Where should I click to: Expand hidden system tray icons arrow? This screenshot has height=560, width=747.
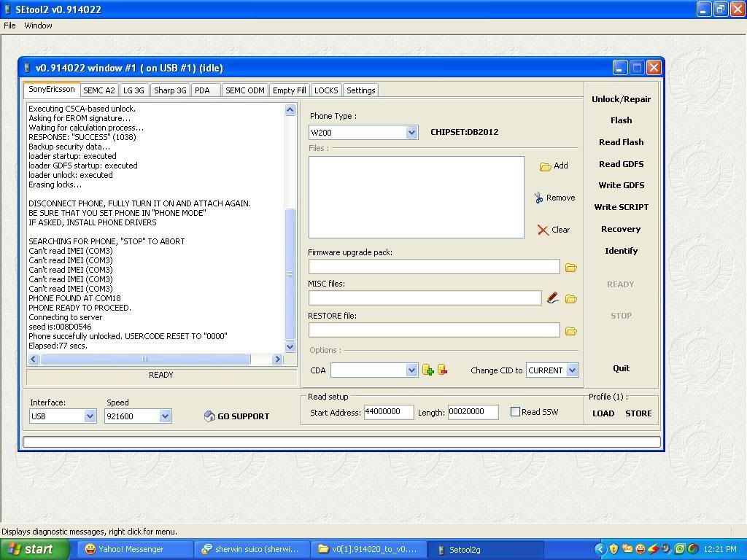coord(601,549)
